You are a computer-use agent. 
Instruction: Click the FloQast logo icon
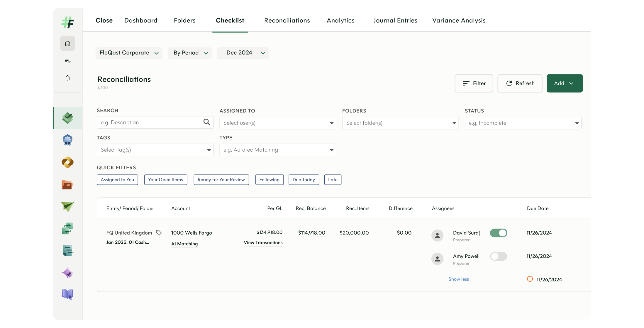pos(68,23)
